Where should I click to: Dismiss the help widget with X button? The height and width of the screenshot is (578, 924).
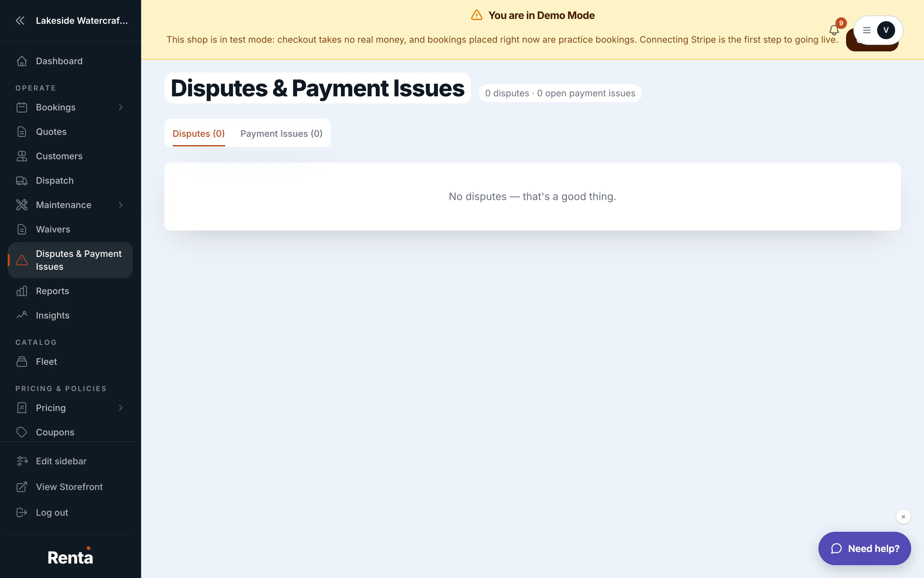pyautogui.click(x=903, y=517)
